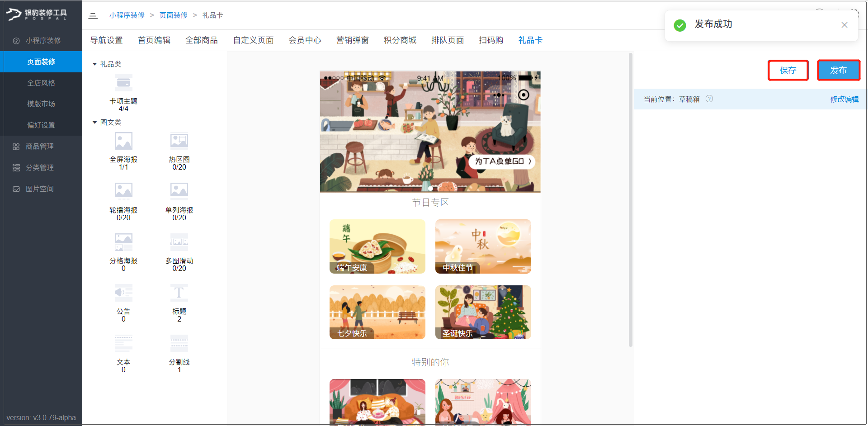
Task: Click the help question mark beside 草稿箱
Action: [x=709, y=99]
